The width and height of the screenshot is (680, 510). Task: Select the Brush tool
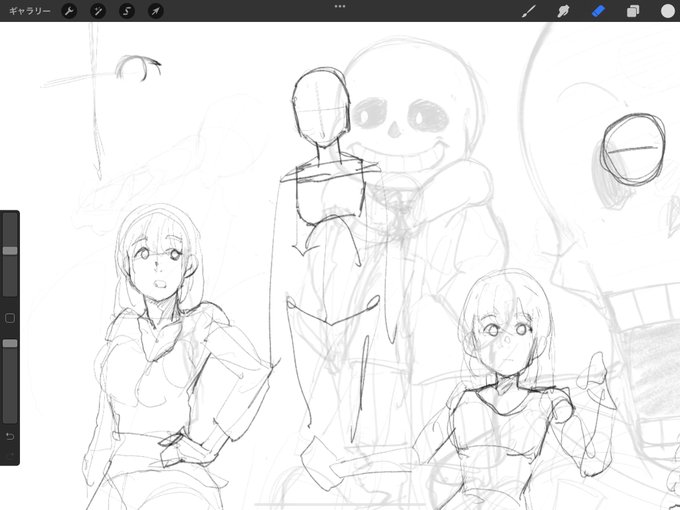[528, 11]
